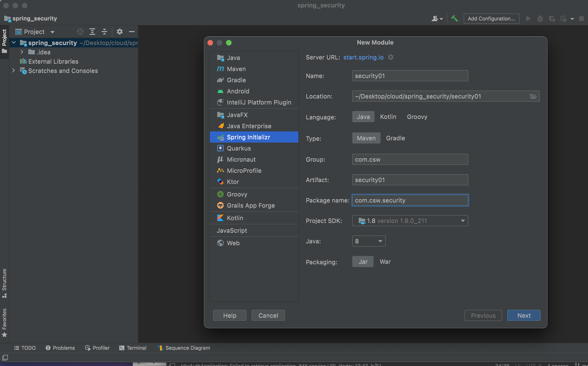The width and height of the screenshot is (588, 366).
Task: Select Quarkus in the generator list
Action: pos(239,148)
